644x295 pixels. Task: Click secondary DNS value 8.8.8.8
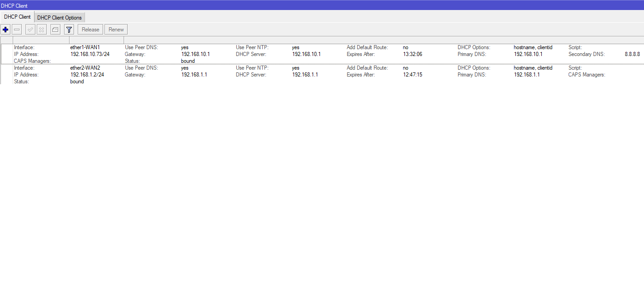pyautogui.click(x=632, y=54)
